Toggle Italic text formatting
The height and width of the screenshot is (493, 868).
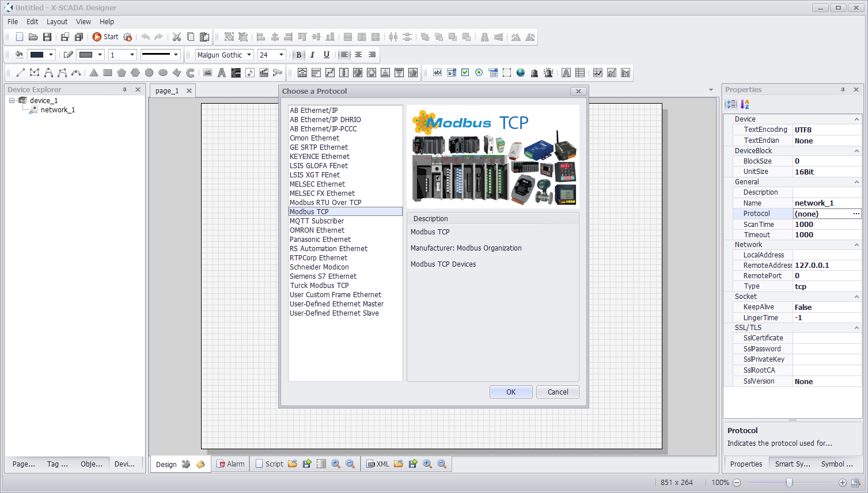tap(312, 55)
